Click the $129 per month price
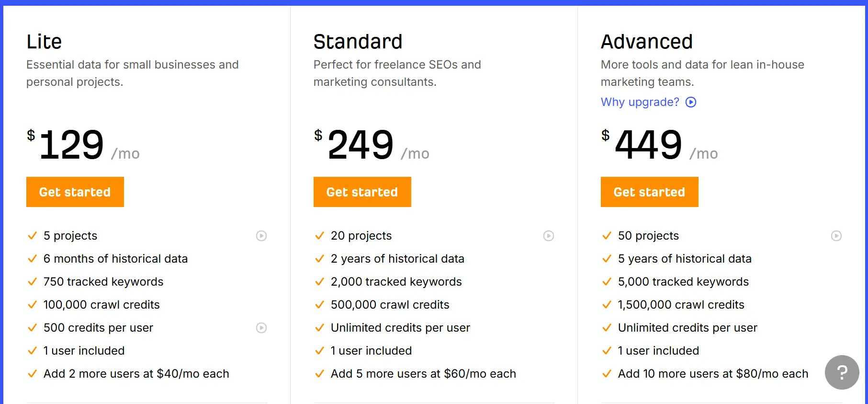The image size is (868, 404). click(x=72, y=145)
